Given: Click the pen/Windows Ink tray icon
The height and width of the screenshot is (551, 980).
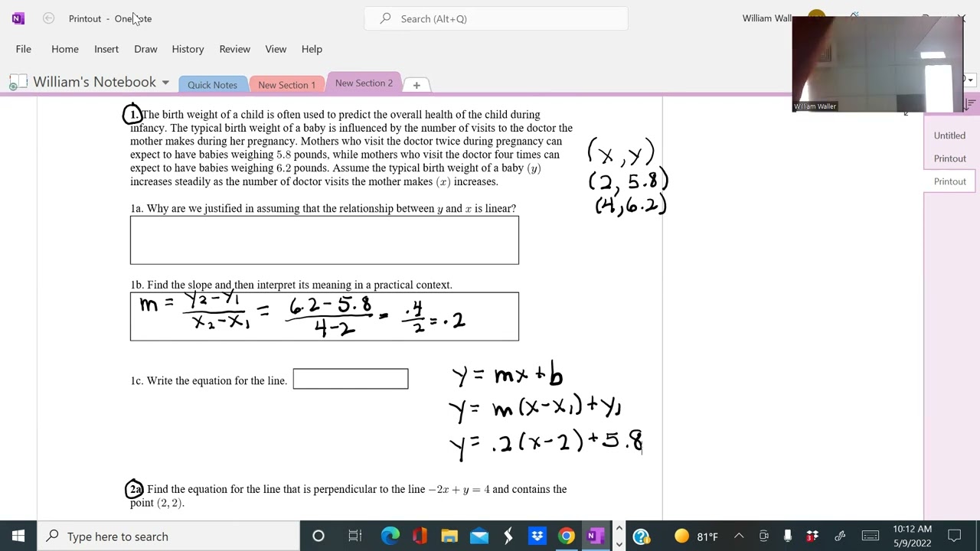Looking at the screenshot, I should [840, 536].
